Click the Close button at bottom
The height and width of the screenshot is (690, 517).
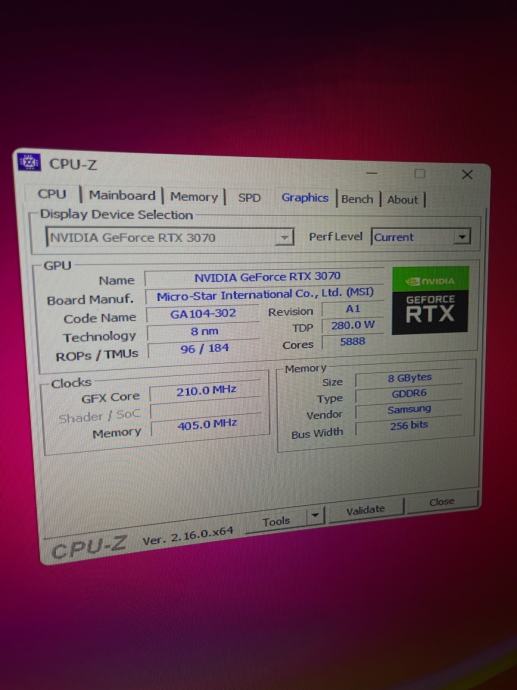tap(442, 501)
